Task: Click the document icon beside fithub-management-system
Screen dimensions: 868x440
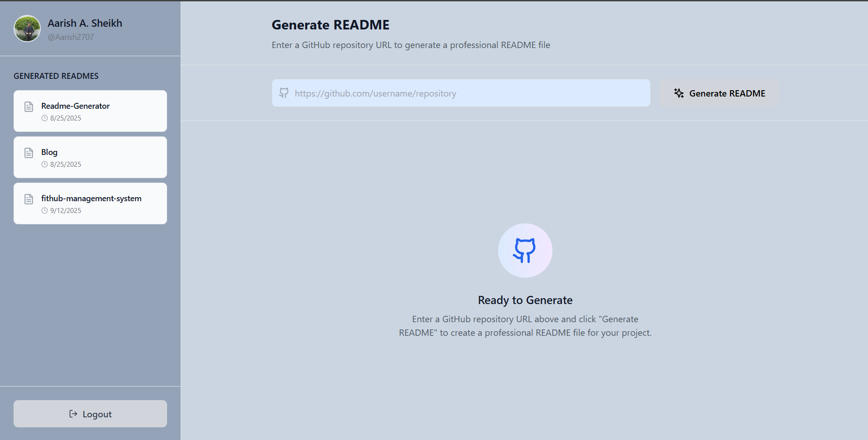Action: [x=29, y=199]
